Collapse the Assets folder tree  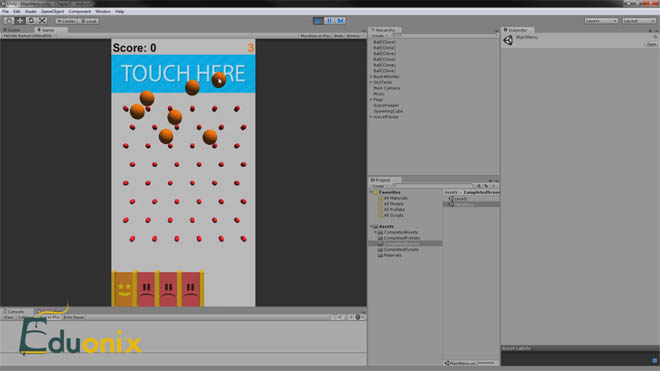pos(371,227)
